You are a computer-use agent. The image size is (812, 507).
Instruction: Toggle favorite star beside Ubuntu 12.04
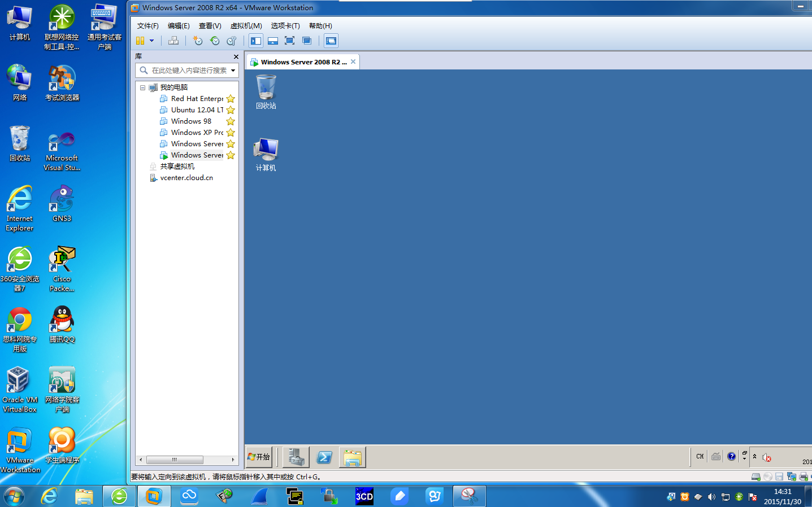[x=231, y=110]
